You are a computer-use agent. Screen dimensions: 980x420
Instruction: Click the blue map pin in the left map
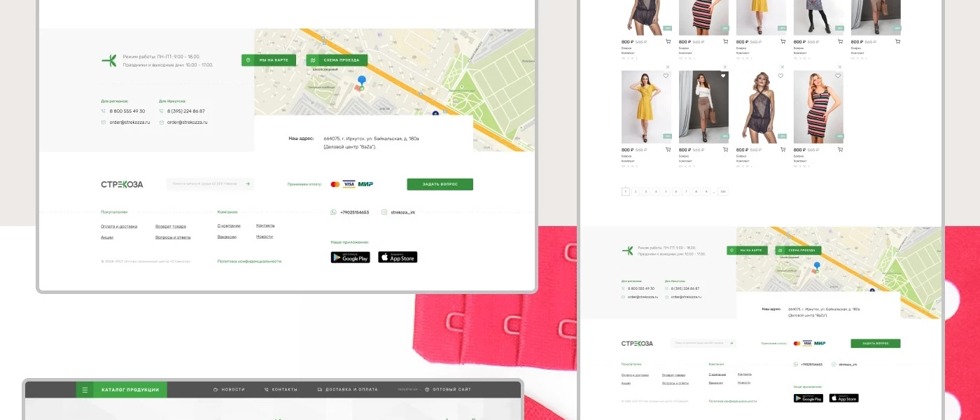[x=361, y=81]
